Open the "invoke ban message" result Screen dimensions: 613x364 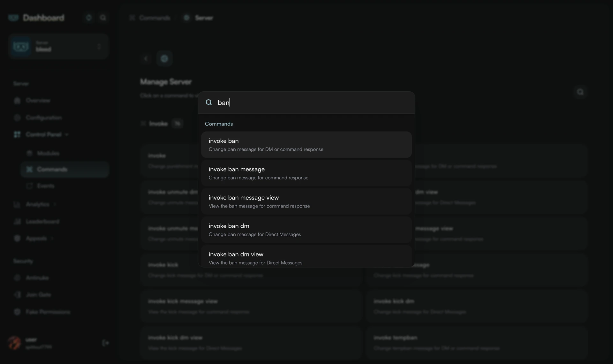[x=306, y=173]
